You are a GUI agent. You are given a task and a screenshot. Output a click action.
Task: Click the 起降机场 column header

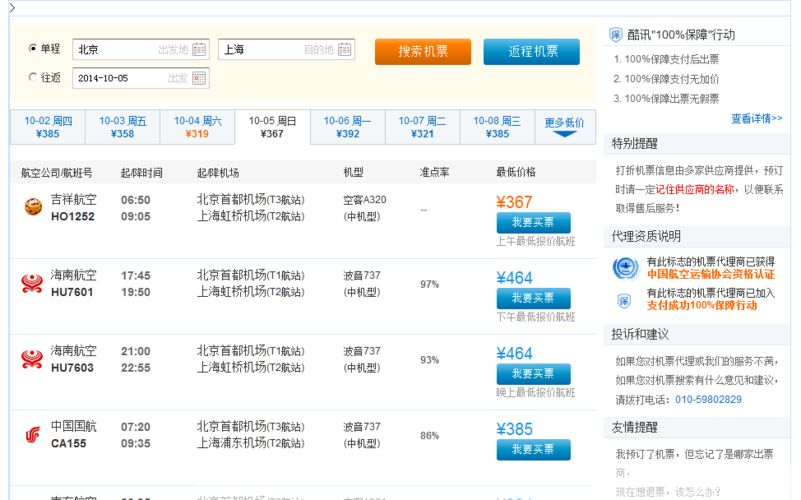click(218, 173)
